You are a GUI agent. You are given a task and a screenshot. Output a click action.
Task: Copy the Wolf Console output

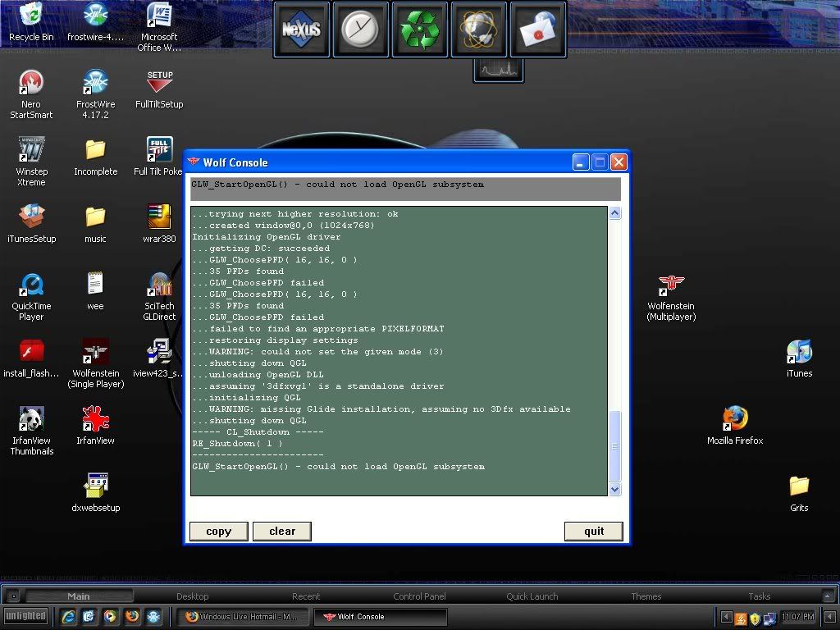tap(218, 532)
